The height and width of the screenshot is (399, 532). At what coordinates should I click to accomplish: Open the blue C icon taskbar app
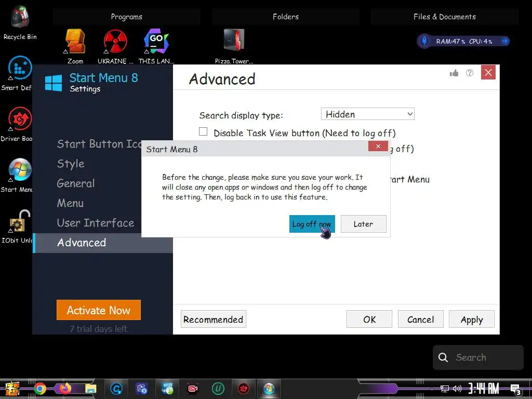tap(116, 389)
